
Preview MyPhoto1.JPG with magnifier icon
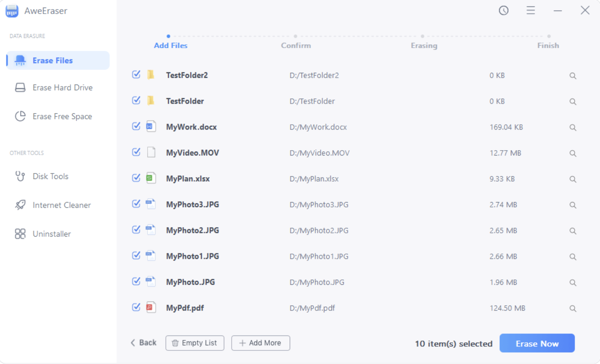pos(573,257)
